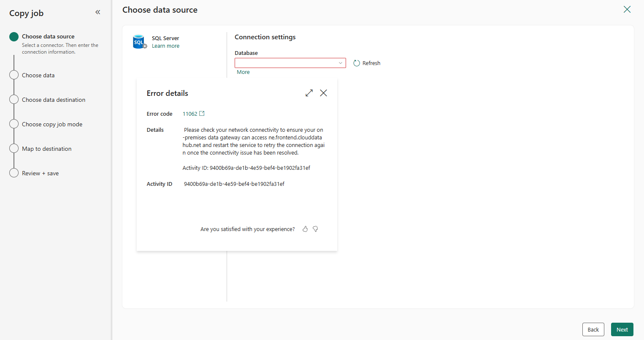644x340 pixels.
Task: Click the Next button
Action: point(622,329)
